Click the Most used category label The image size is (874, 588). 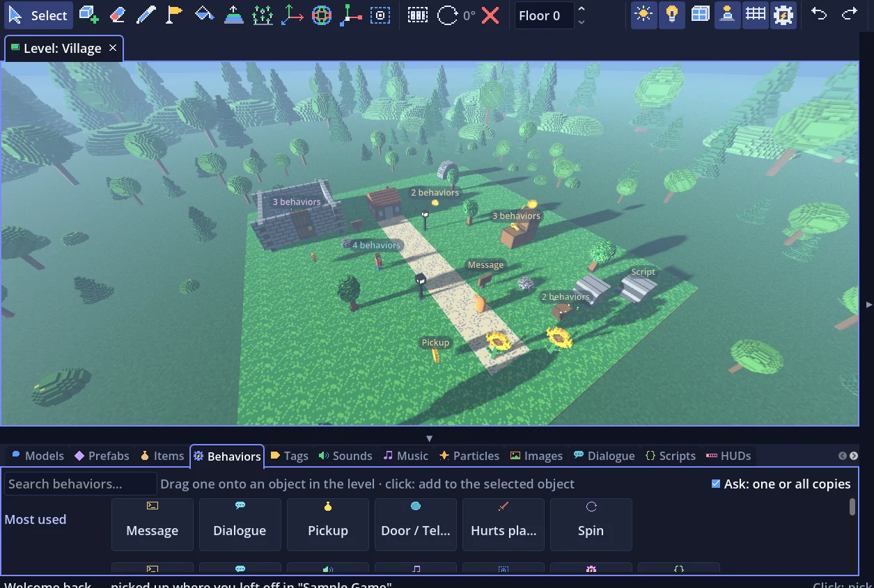[x=36, y=519]
